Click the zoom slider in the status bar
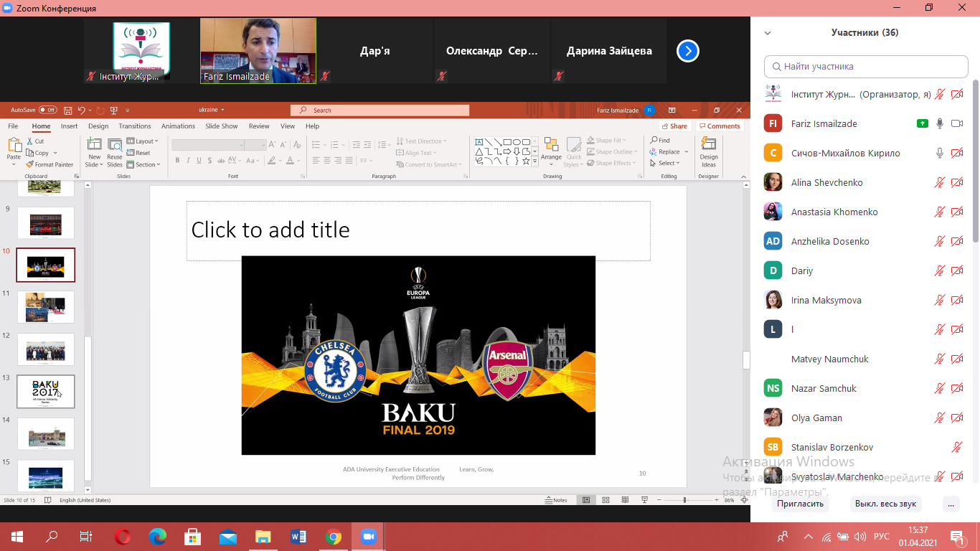The width and height of the screenshot is (980, 551). coord(684,500)
